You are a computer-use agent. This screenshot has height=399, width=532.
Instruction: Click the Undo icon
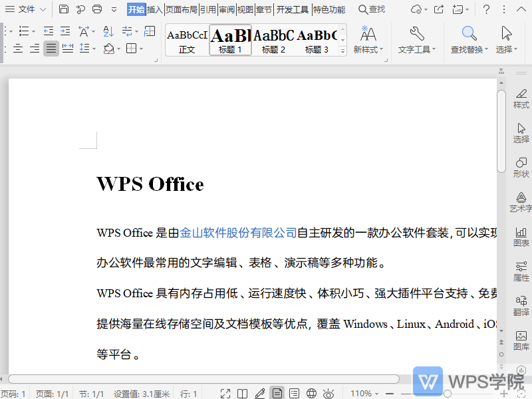point(81,9)
